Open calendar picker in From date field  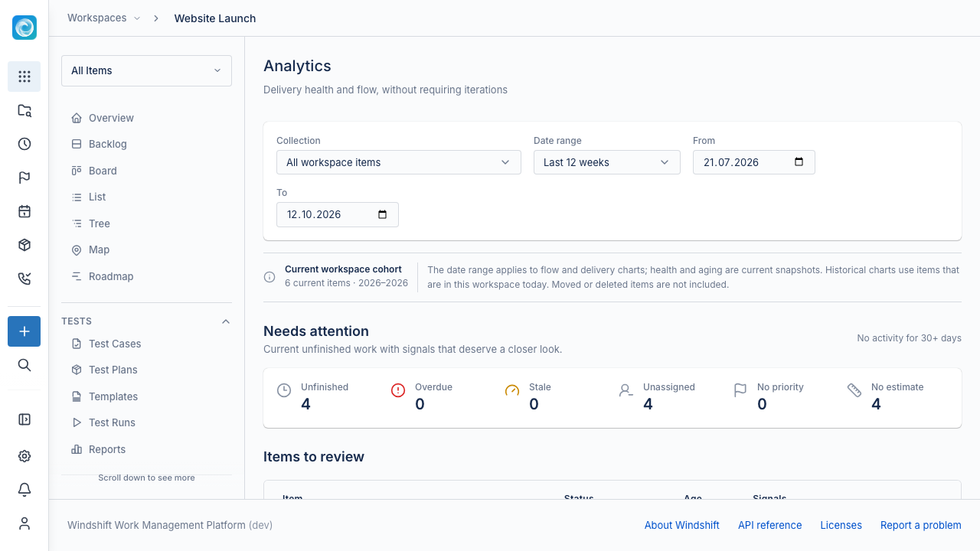(799, 162)
